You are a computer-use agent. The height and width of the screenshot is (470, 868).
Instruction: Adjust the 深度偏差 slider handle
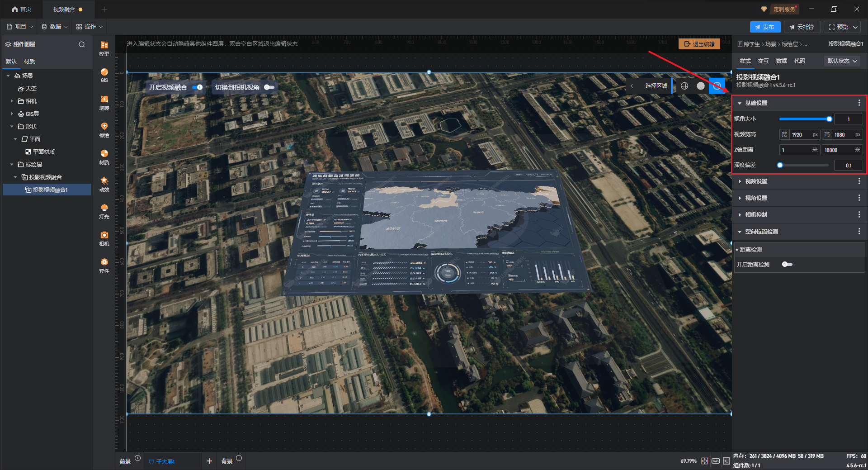click(780, 165)
